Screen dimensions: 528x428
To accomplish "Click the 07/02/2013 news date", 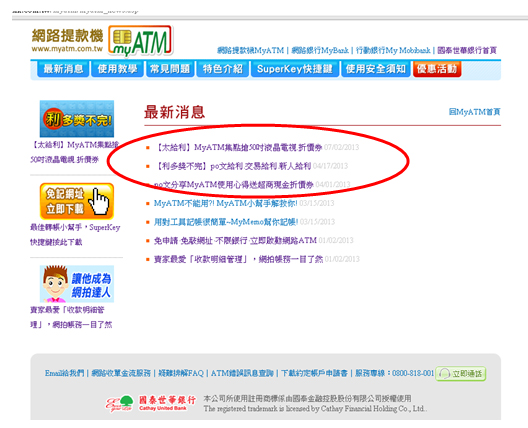I will pos(341,147).
